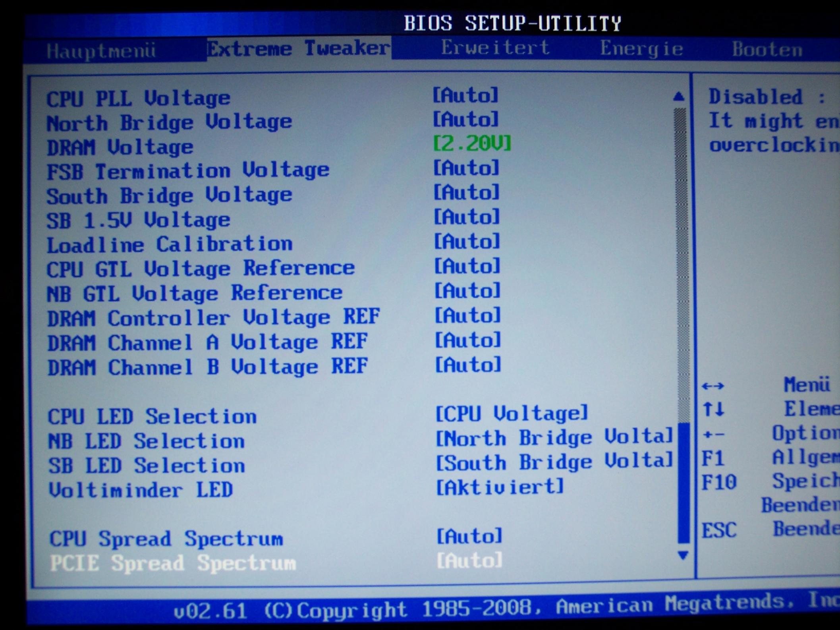Click the up-down arrows element icon
The image size is (840, 630).
point(713,409)
